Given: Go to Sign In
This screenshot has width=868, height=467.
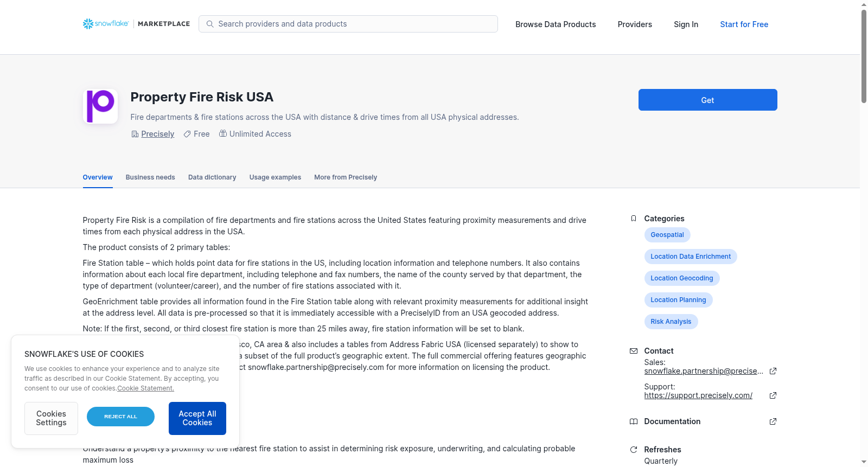Looking at the screenshot, I should (x=686, y=24).
